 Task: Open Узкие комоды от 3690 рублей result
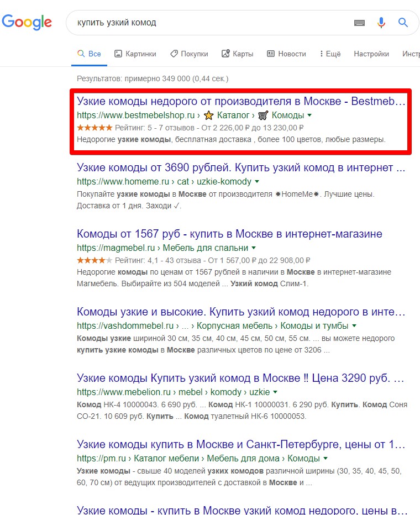[241, 167]
